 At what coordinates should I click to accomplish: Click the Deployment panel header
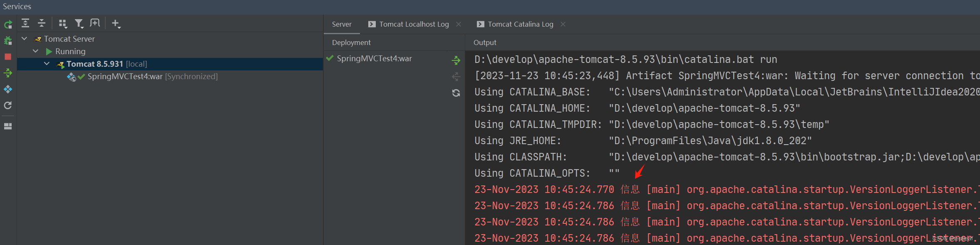click(x=351, y=42)
